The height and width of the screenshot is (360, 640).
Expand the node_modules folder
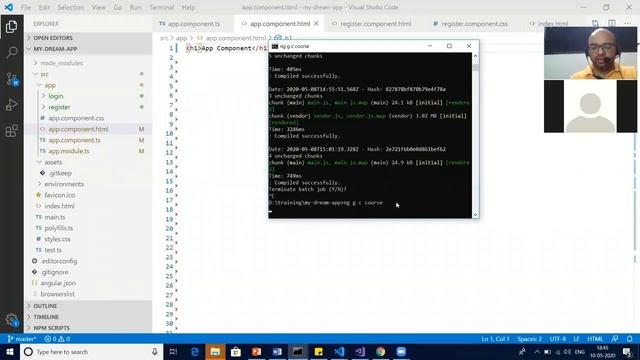(x=61, y=63)
